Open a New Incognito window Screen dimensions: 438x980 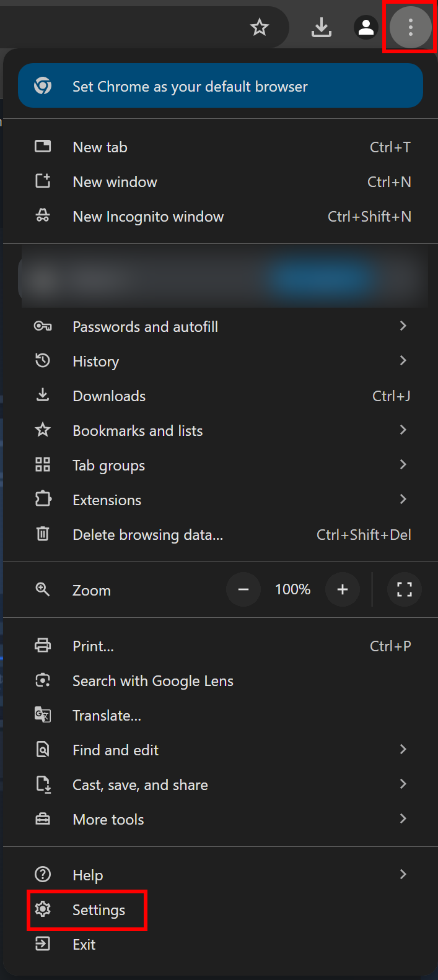click(x=148, y=217)
